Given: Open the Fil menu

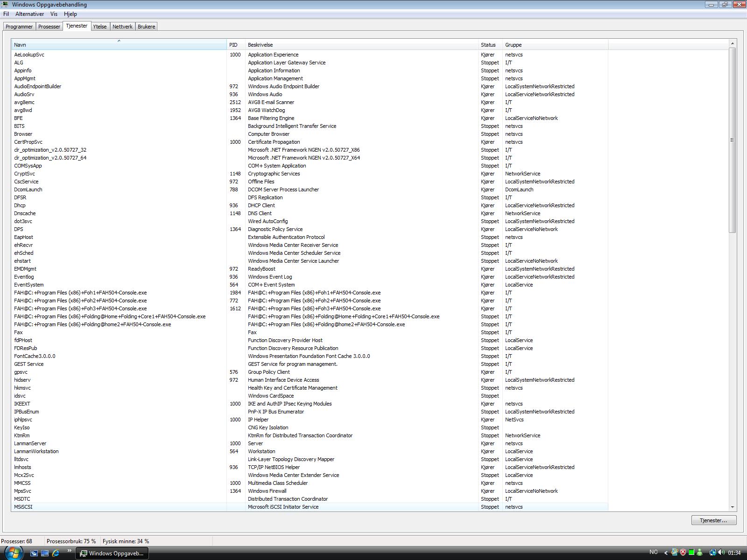Looking at the screenshot, I should (x=6, y=14).
